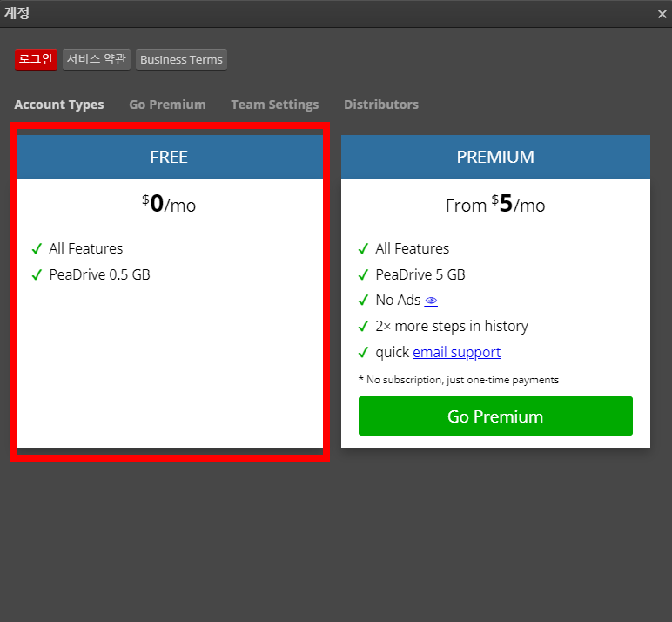Click the 2× more steps in history text
The width and height of the screenshot is (672, 622).
click(452, 327)
